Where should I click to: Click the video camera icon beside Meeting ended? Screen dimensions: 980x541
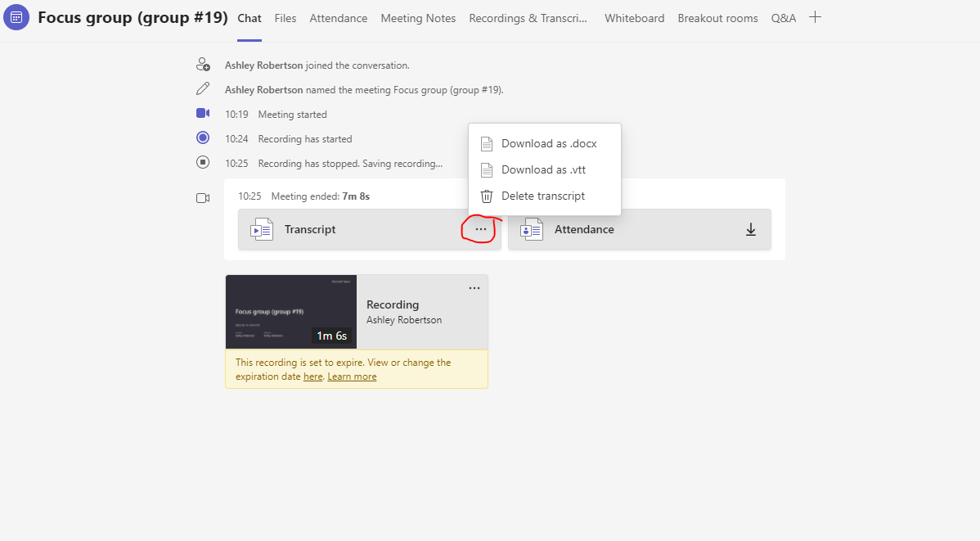[203, 198]
